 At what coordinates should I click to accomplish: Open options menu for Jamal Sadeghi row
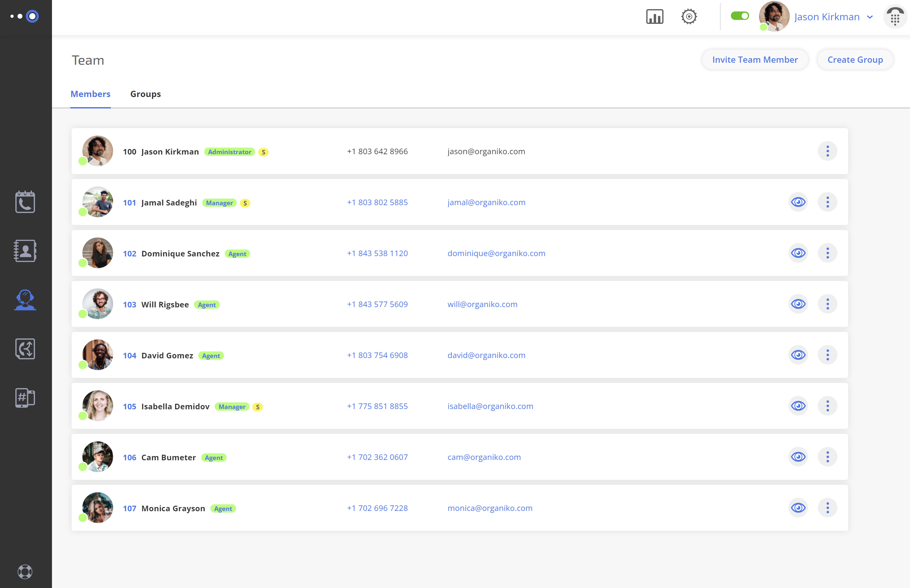point(828,202)
